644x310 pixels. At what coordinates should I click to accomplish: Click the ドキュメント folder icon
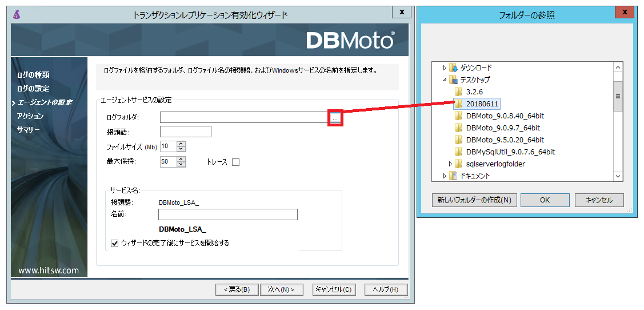point(453,176)
